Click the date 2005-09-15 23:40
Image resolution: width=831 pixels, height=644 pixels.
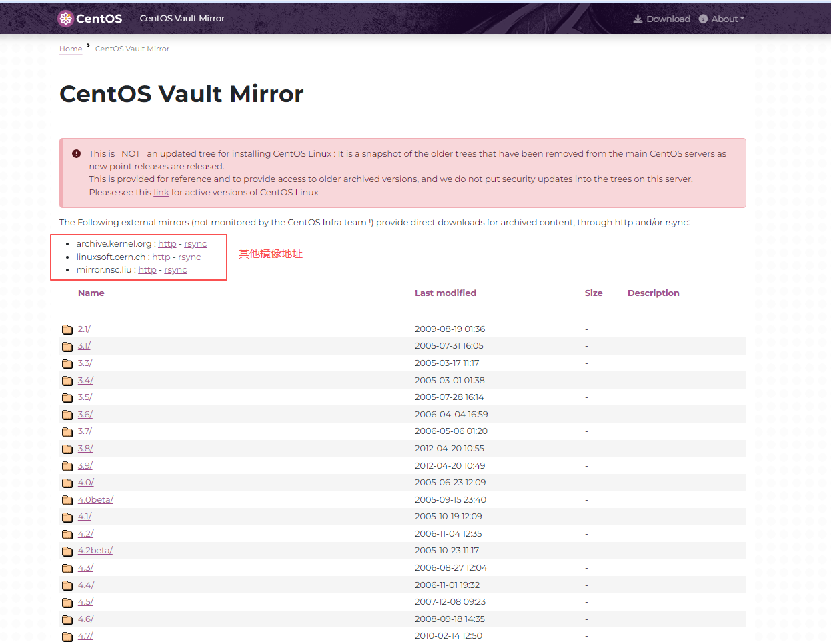451,500
